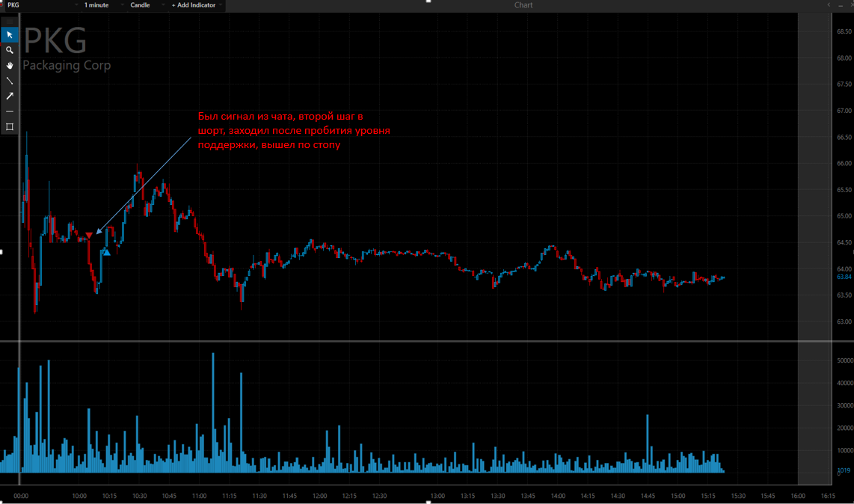Click the 63.00 price axis label
The image size is (854, 504).
[x=844, y=322]
